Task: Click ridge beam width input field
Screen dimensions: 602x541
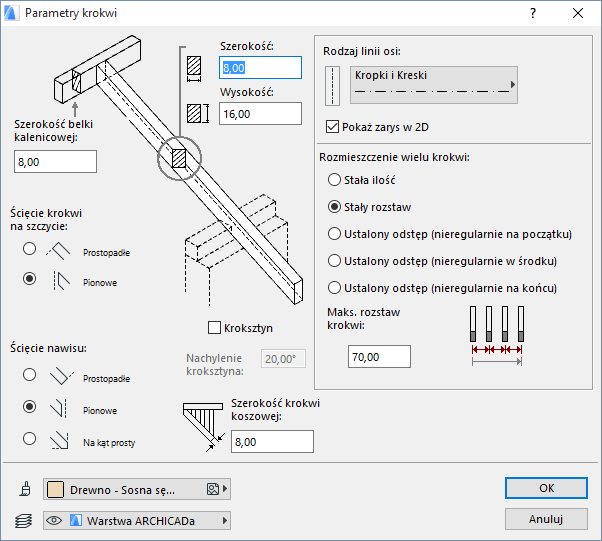Action: 55,162
